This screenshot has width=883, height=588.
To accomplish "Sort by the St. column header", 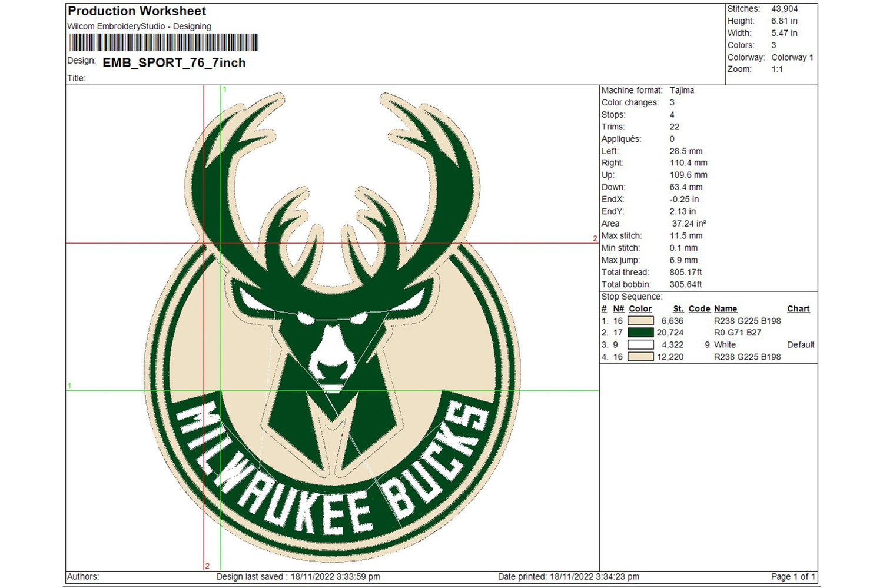I will pyautogui.click(x=678, y=308).
